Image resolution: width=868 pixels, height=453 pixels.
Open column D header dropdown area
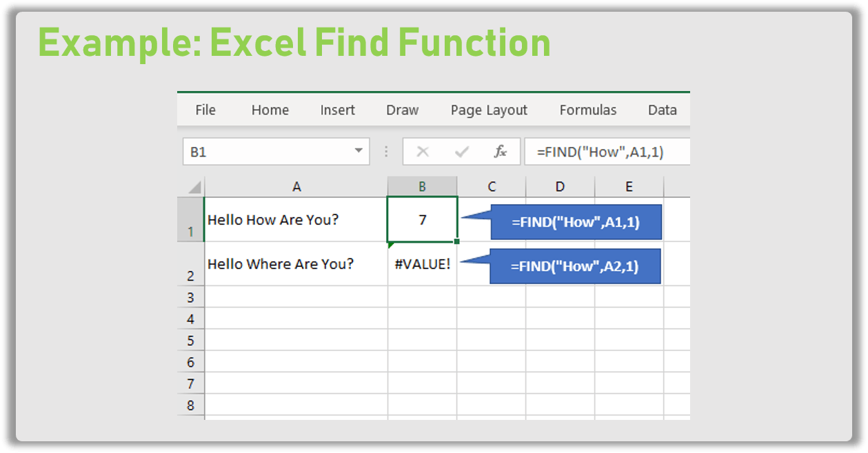(560, 186)
